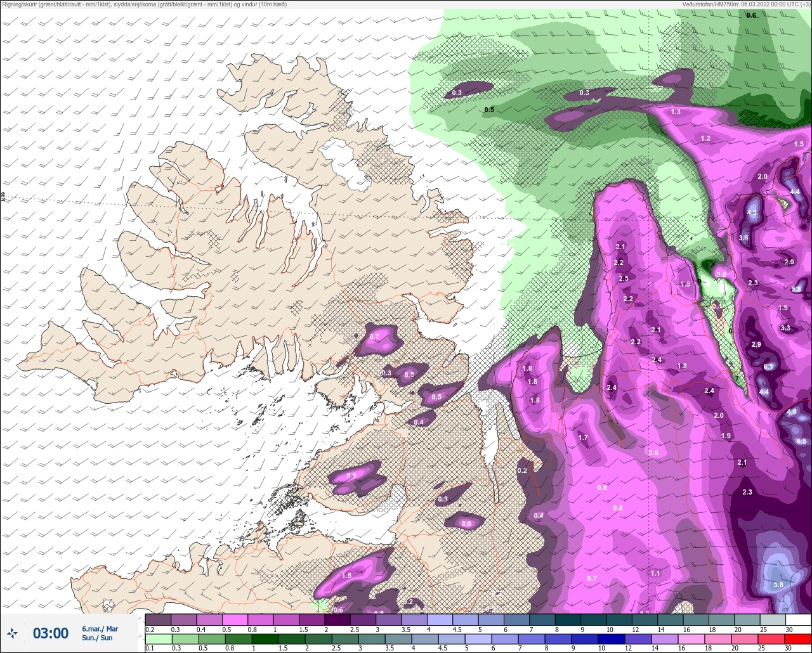Click the 4.8 precipitation value on the map
This screenshot has height=653, width=812.
792,411
